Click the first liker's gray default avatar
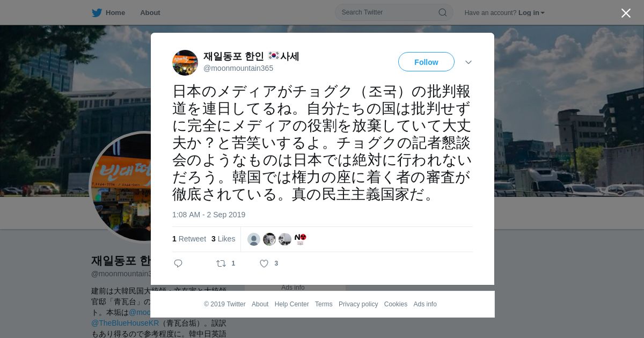Viewport: 644px width, 338px height. [x=254, y=239]
